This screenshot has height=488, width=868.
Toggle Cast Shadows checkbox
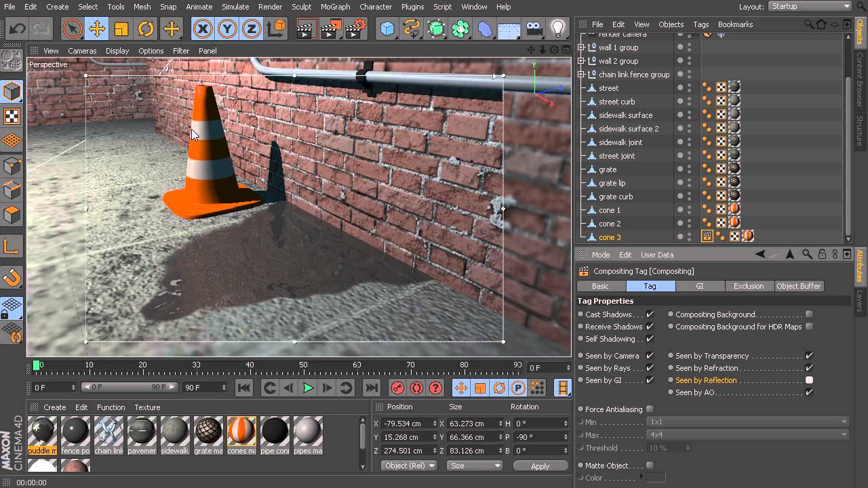click(x=650, y=314)
